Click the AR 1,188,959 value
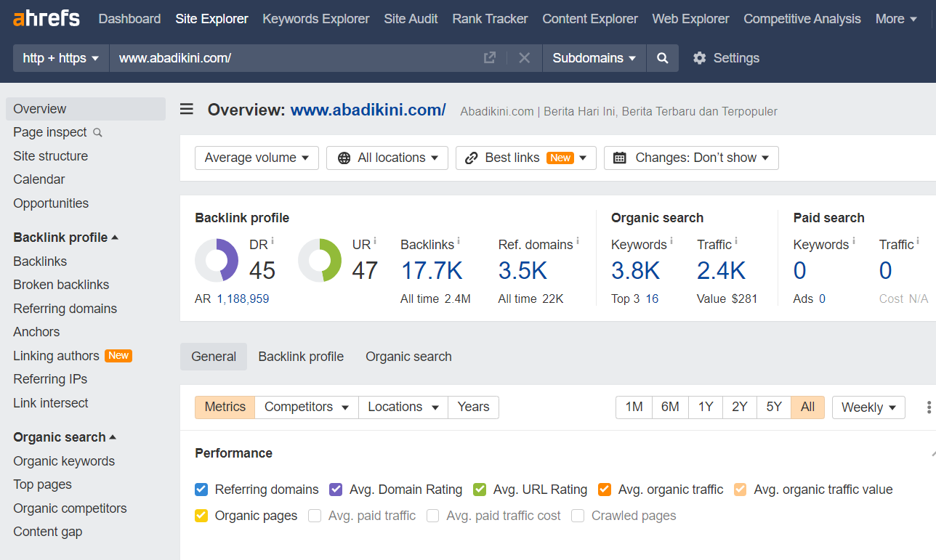Viewport: 936px width, 560px height. (243, 299)
